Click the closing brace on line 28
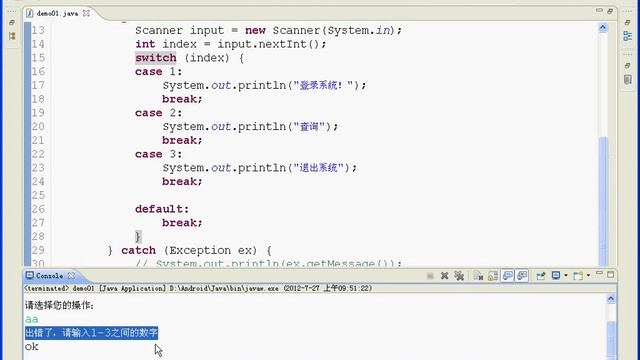 click(x=138, y=237)
